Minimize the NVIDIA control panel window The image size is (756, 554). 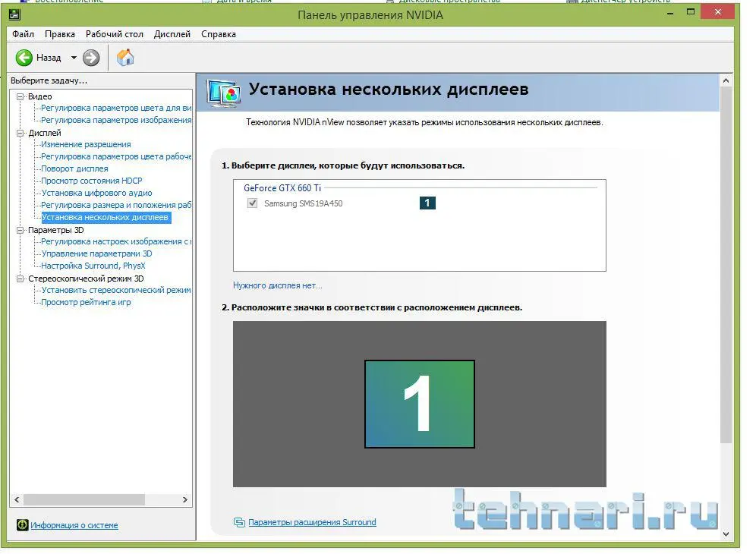669,13
